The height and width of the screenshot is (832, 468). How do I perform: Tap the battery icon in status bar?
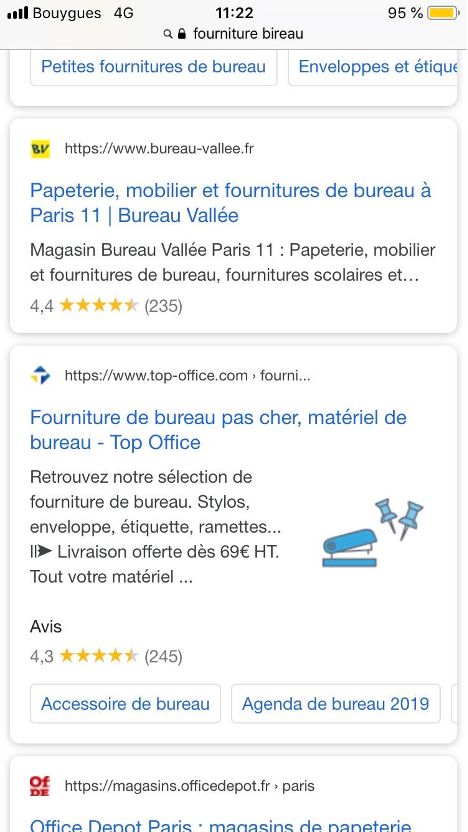point(443,13)
